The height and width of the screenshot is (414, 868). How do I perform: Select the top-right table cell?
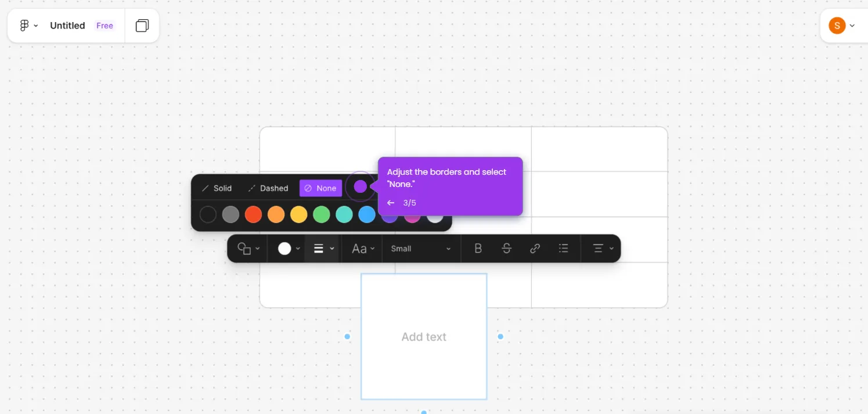click(x=599, y=149)
